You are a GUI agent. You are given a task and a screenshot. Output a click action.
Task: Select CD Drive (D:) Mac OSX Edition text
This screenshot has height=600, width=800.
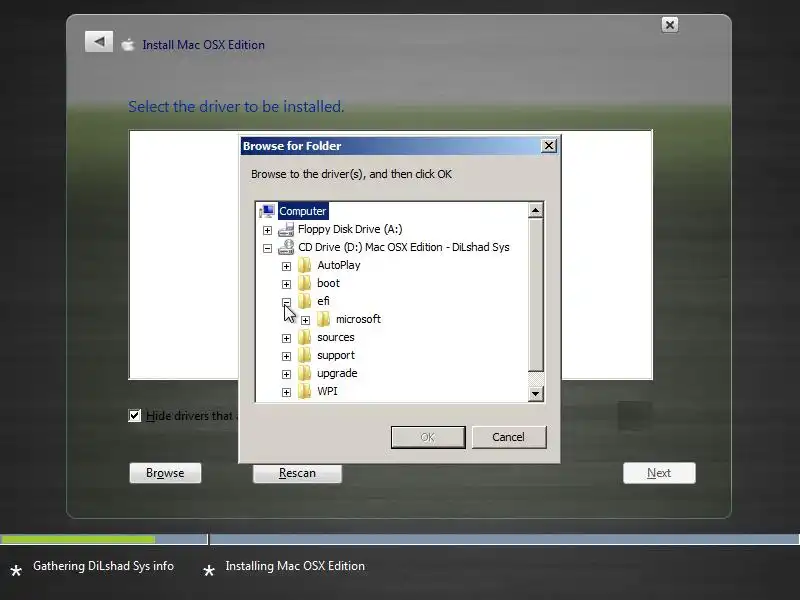coord(404,247)
